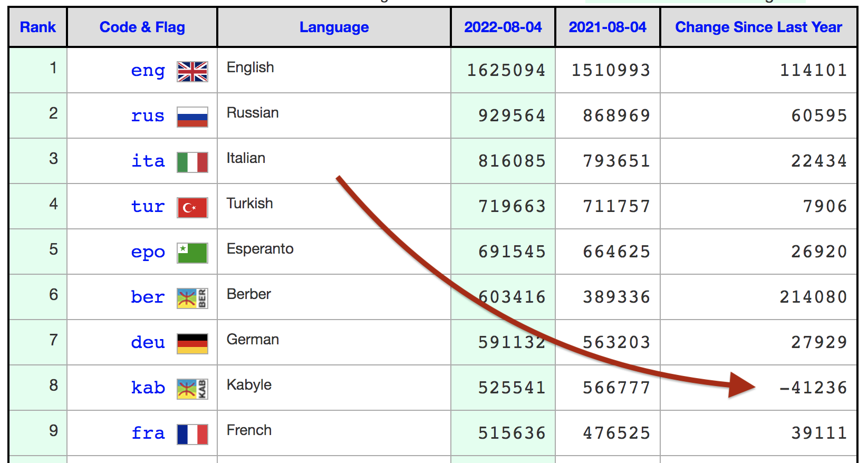
Task: Click the value 929564 for Russian
Action: point(512,115)
